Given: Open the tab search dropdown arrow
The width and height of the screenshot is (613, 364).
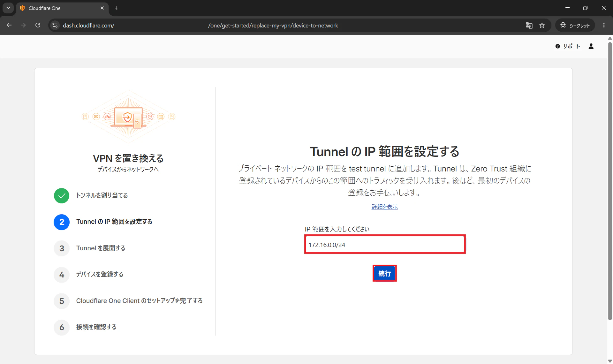Looking at the screenshot, I should tap(8, 8).
